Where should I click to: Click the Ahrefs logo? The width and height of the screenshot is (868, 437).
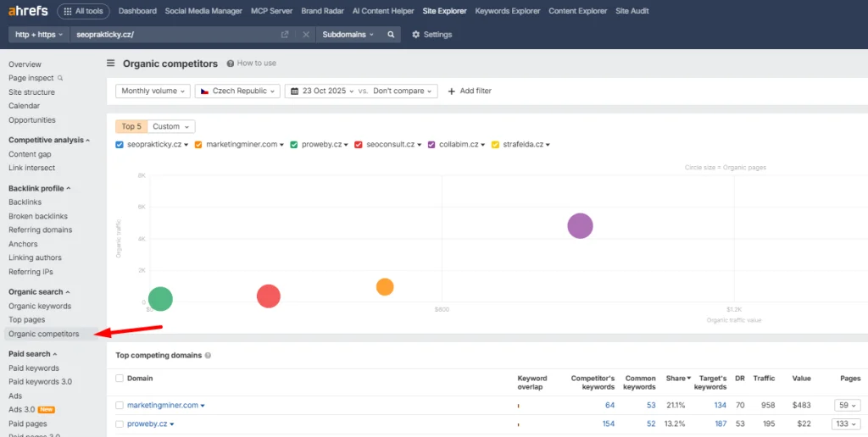(x=28, y=11)
